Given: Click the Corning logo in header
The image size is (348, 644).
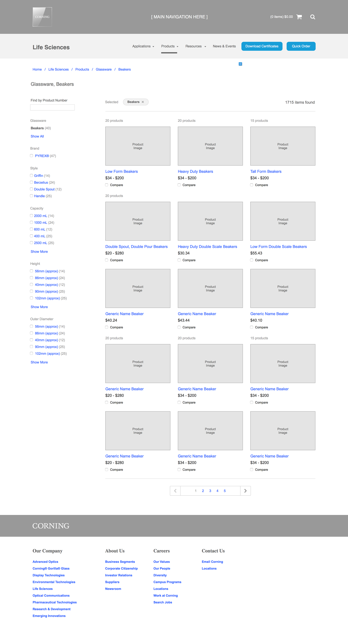Looking at the screenshot, I should tap(42, 17).
